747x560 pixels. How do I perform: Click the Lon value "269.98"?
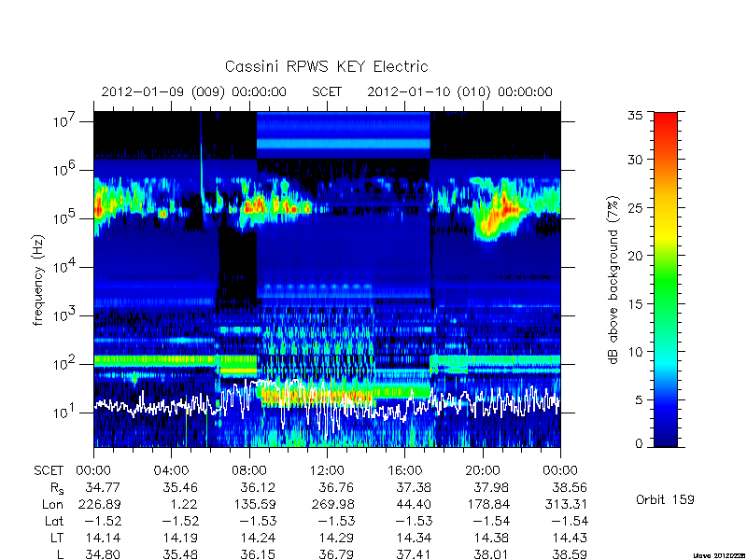click(332, 504)
